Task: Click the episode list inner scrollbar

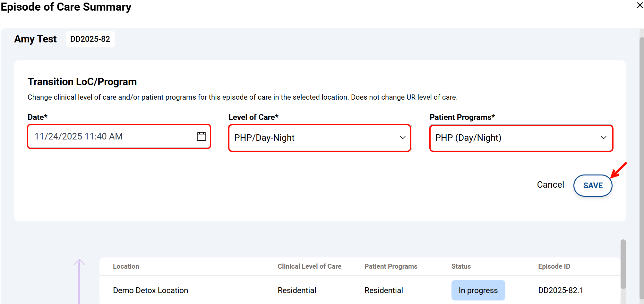Action: pyautogui.click(x=623, y=264)
